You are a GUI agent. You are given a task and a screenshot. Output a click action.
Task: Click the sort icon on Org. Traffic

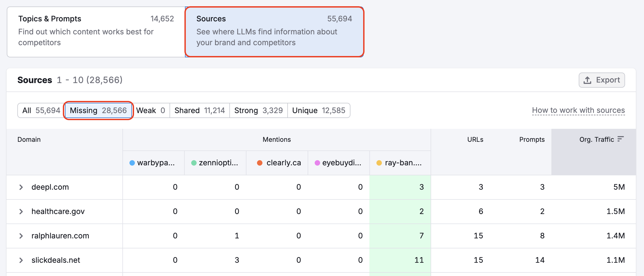point(620,139)
